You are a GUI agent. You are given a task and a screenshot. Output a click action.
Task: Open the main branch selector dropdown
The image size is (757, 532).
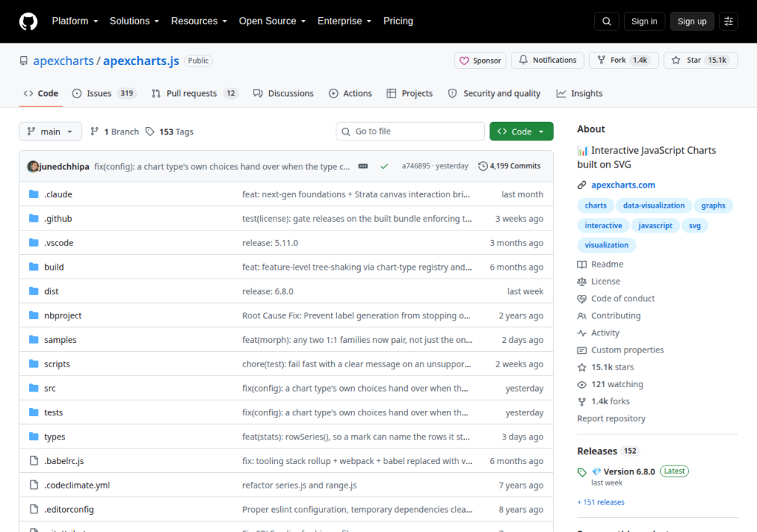point(50,132)
